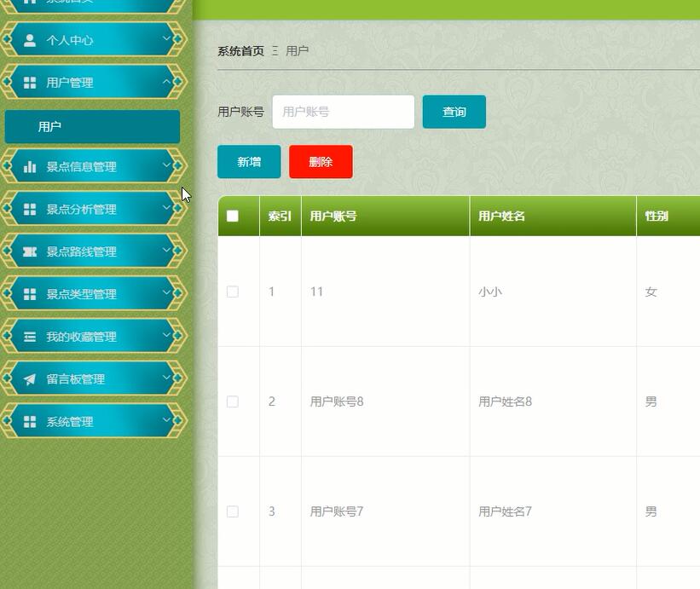Focus the 用户账号 search input field
The width and height of the screenshot is (700, 589).
(343, 112)
